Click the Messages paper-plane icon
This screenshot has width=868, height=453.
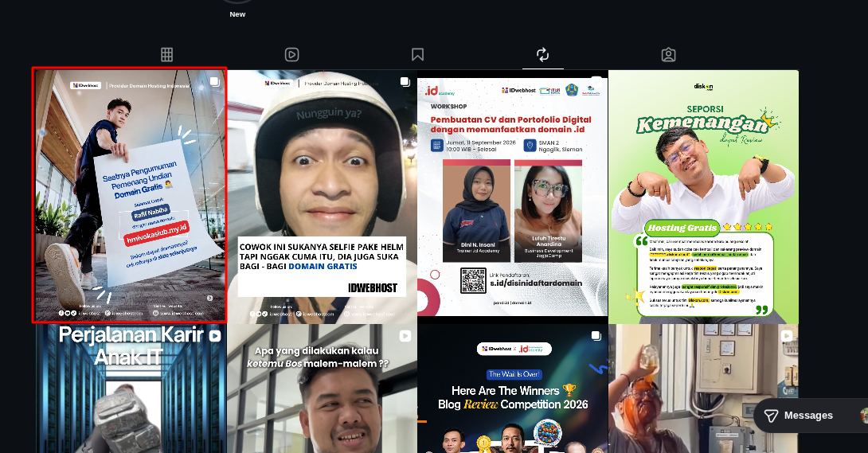coord(771,416)
